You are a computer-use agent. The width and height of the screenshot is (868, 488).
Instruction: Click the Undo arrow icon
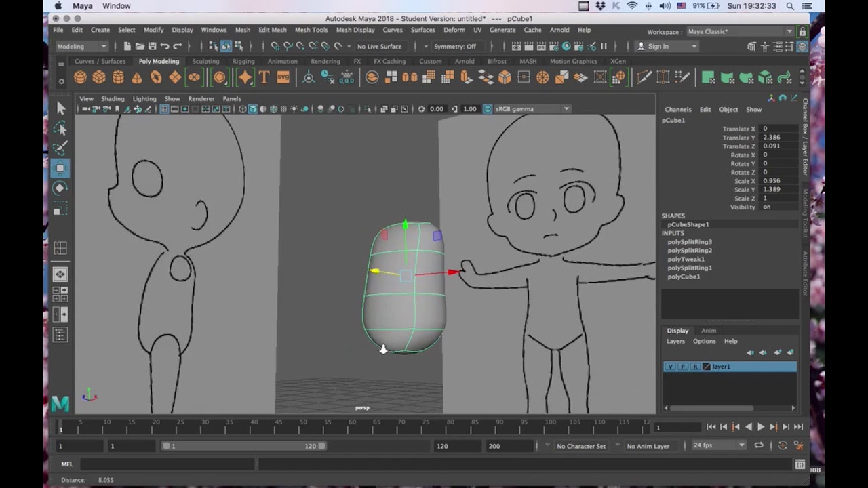[165, 46]
